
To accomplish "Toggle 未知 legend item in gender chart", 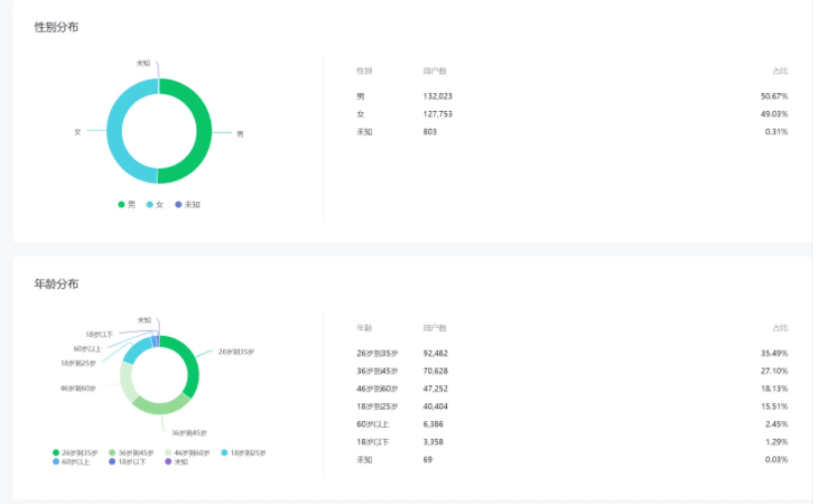I will click(188, 204).
